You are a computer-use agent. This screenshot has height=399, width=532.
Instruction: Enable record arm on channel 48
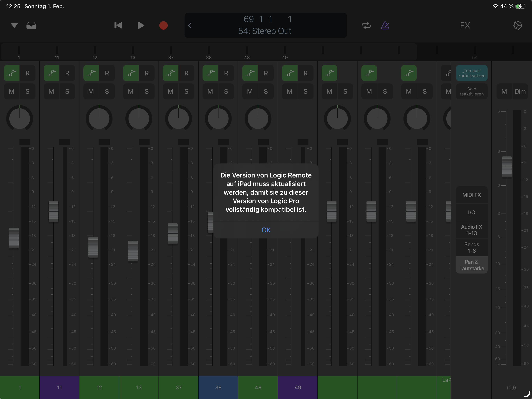coord(266,73)
